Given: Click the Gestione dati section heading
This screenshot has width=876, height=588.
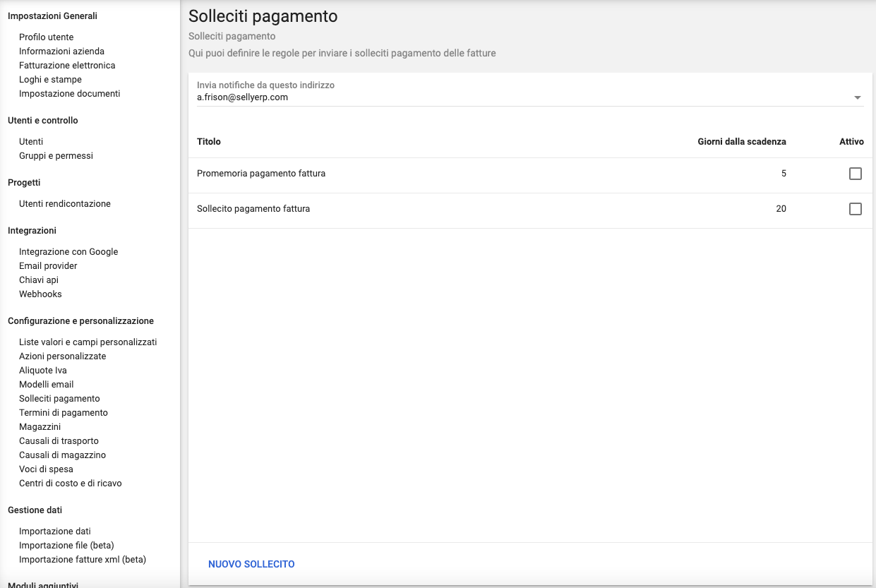Looking at the screenshot, I should click(x=35, y=510).
